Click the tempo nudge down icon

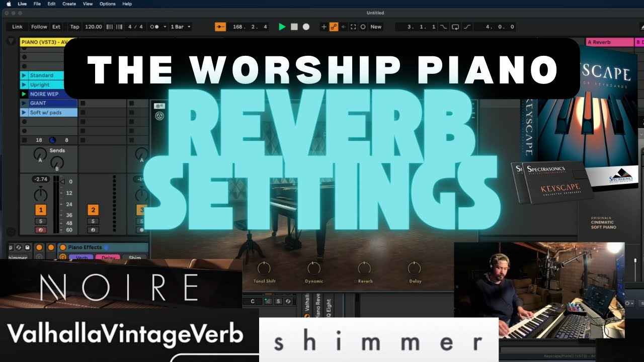(x=110, y=27)
